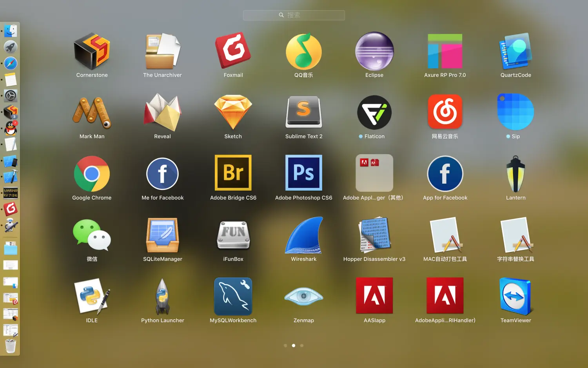Select the current middle page dot
Viewport: 588px width, 368px height.
294,346
